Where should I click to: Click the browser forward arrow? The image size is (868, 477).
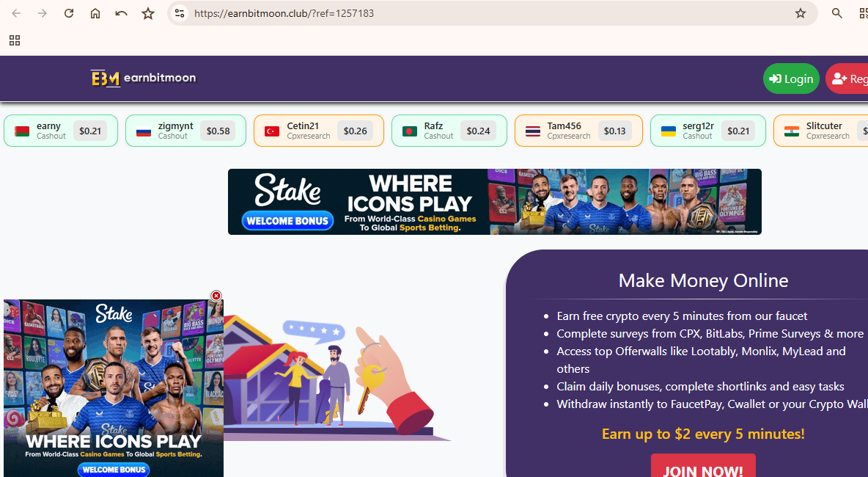42,13
